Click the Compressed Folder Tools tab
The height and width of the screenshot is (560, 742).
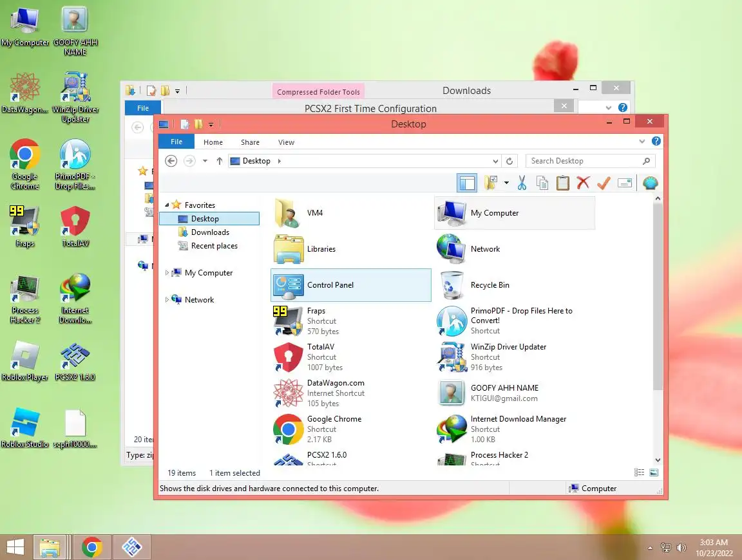tap(318, 92)
